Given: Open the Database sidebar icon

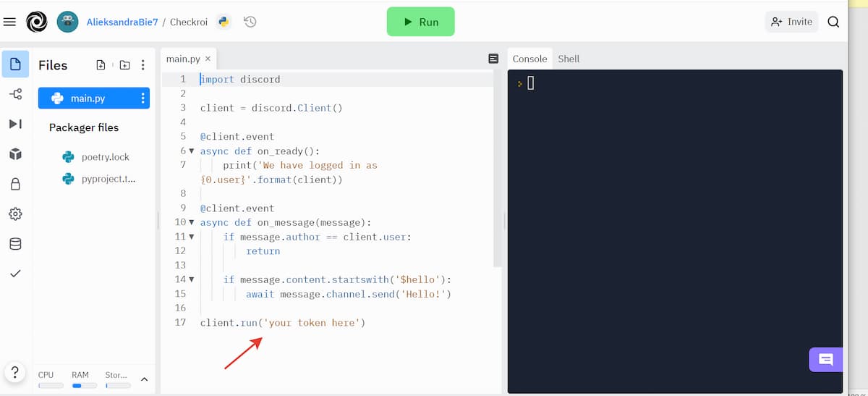Looking at the screenshot, I should [x=15, y=244].
